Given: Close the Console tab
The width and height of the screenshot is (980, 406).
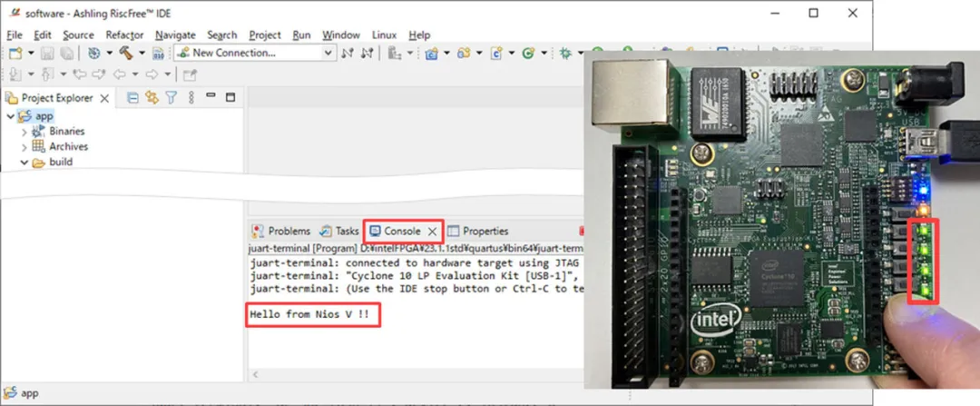Looking at the screenshot, I should tap(432, 232).
